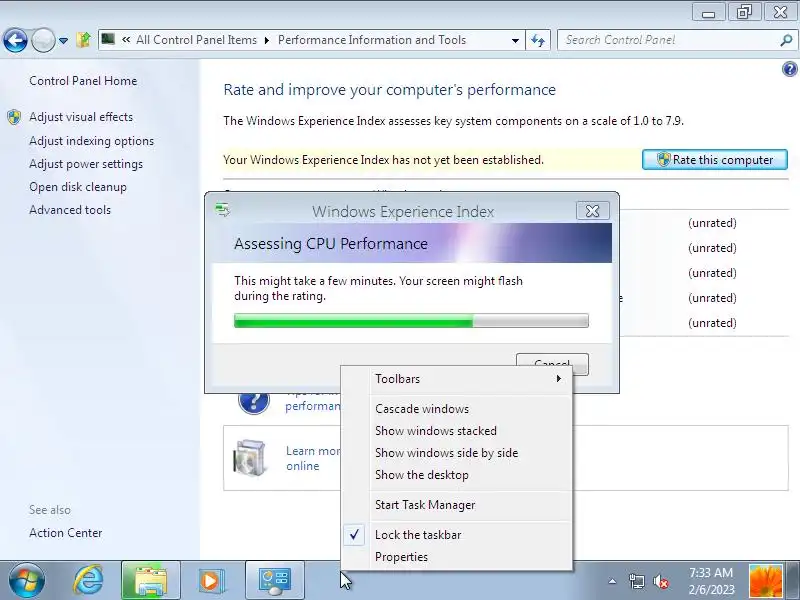Minimize the Control Panel window
The image size is (800, 600).
click(x=708, y=12)
